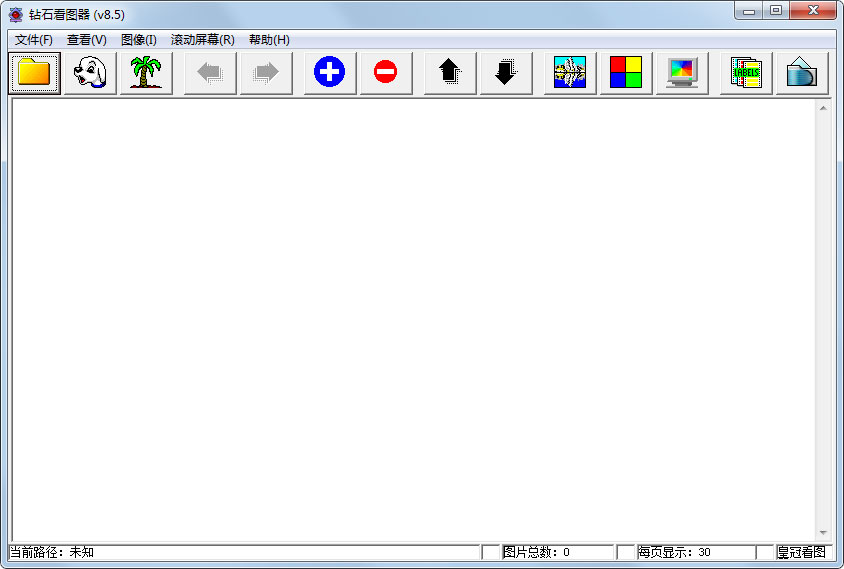Close the 钻石看图器 window
Image resolution: width=844 pixels, height=569 pixels.
(813, 11)
